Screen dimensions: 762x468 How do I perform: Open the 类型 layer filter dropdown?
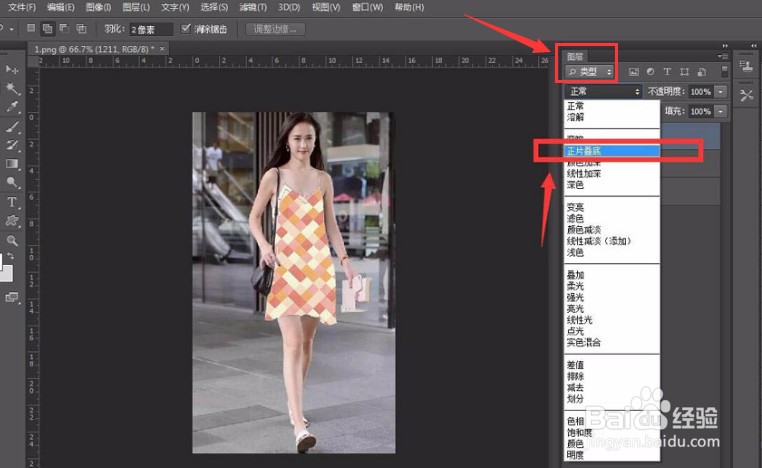tap(589, 72)
